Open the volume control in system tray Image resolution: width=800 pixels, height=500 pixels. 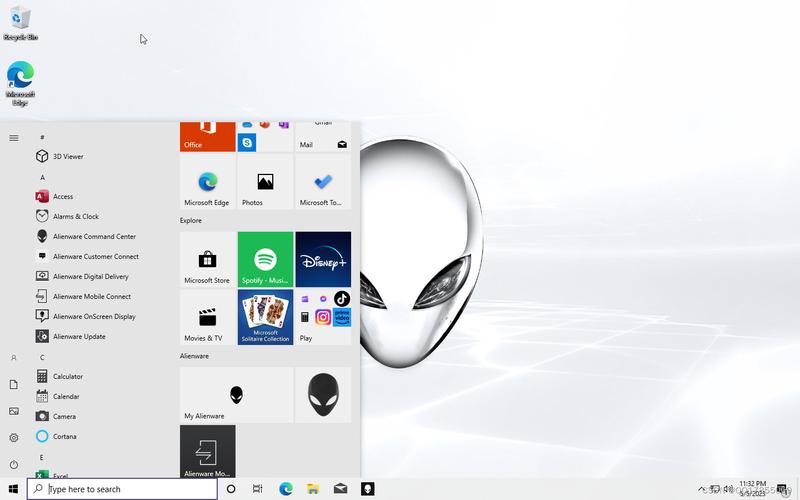(x=729, y=489)
